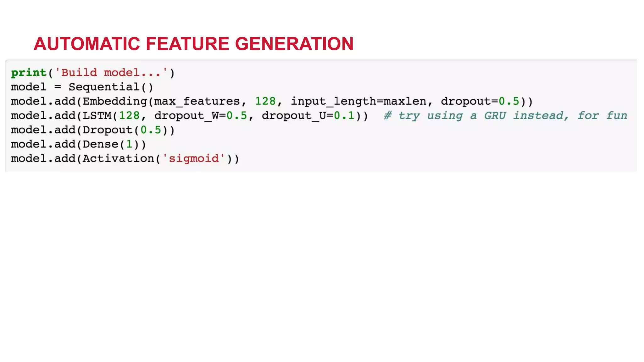The width and height of the screenshot is (644, 362).
Task: Click the Activation('sigmoid') code line
Action: click(x=125, y=159)
